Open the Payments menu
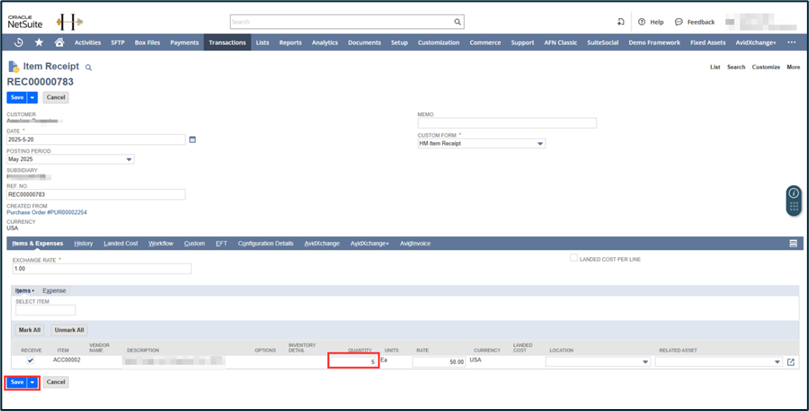This screenshot has height=411, width=809. pos(184,43)
